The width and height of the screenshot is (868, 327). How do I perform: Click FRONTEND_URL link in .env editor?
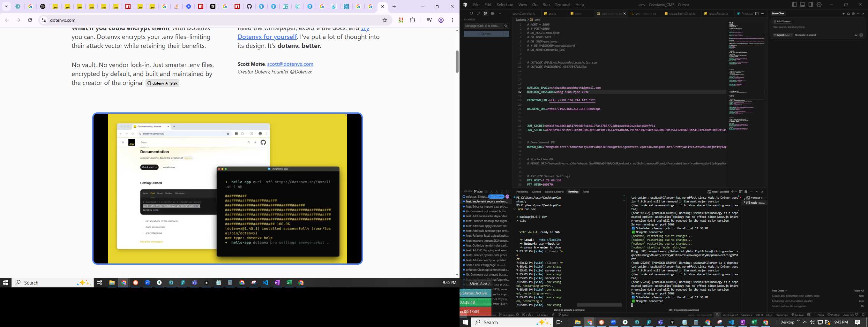pyautogui.click(x=572, y=101)
